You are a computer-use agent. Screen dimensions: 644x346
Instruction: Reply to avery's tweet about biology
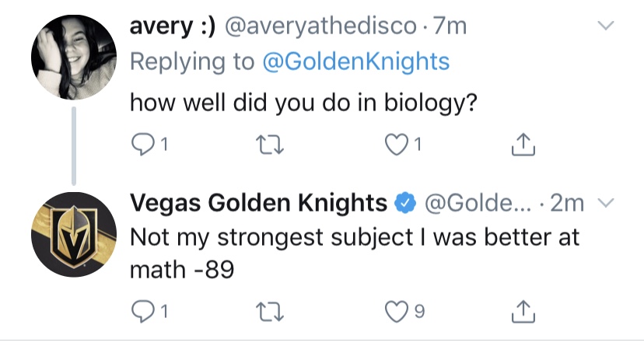[142, 145]
